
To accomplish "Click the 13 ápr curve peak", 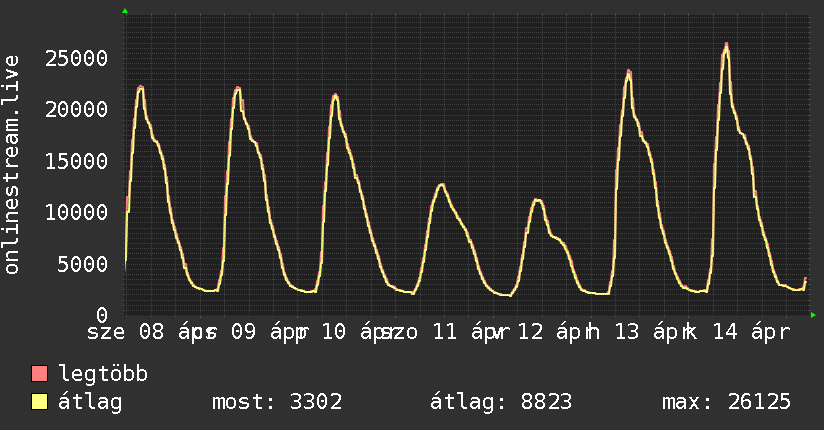I will tap(629, 72).
